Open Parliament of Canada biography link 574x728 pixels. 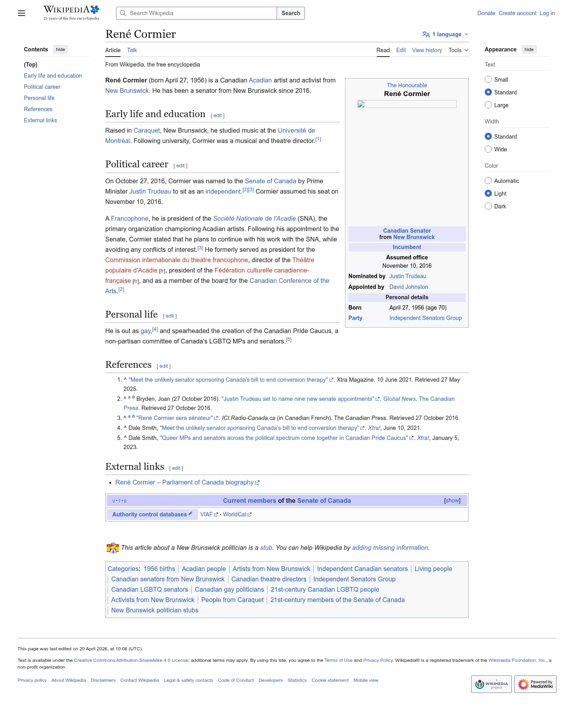tap(187, 483)
